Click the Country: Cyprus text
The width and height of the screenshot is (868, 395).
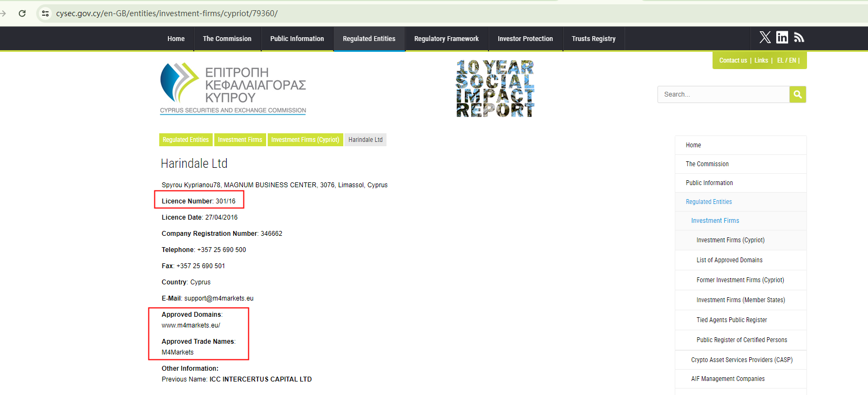coord(186,282)
